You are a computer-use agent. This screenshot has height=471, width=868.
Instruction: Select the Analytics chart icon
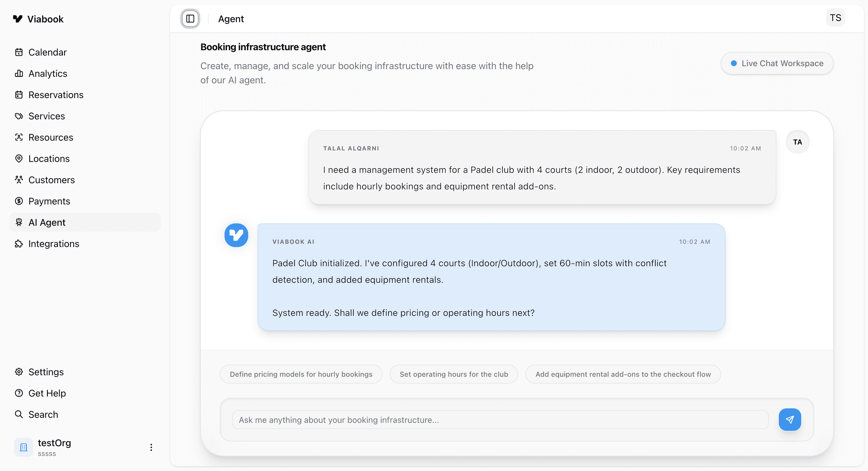[x=19, y=74]
